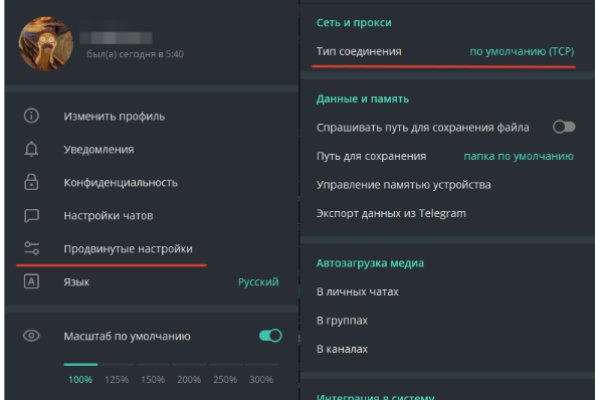Click the language letter icon beside Язык
The height and width of the screenshot is (400, 600).
(31, 282)
